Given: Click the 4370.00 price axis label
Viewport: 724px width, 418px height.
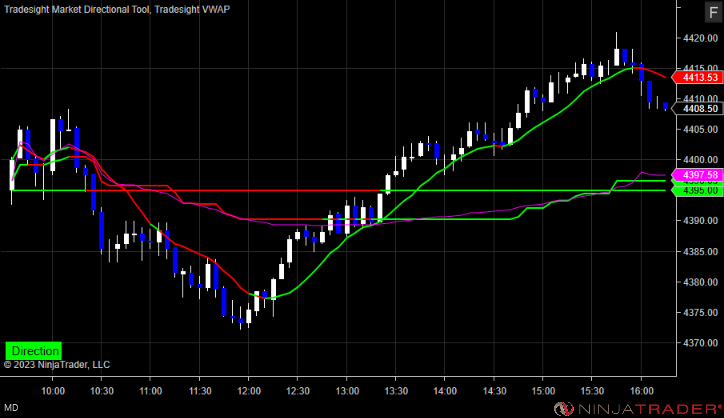Looking at the screenshot, I should (x=700, y=343).
